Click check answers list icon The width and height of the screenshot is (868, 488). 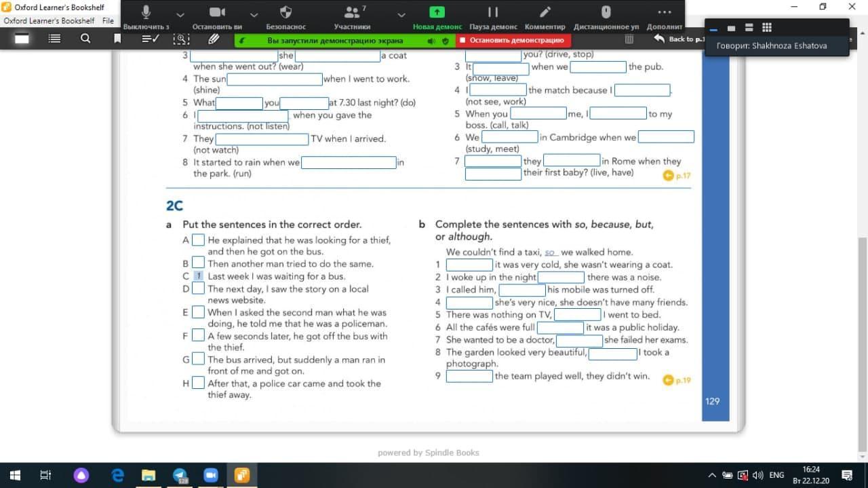click(150, 39)
